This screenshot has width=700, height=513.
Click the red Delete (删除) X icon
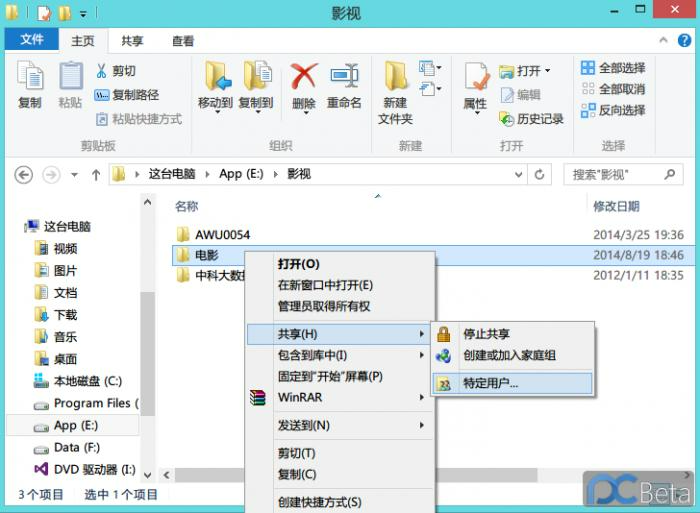(x=304, y=75)
